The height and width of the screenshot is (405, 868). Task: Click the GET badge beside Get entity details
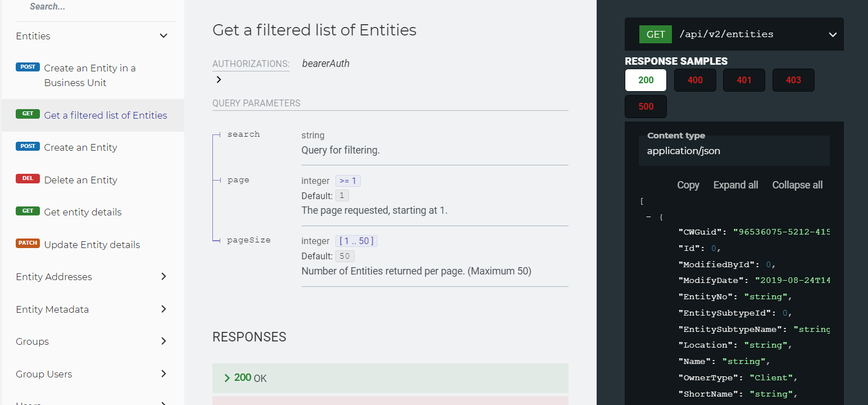(28, 211)
